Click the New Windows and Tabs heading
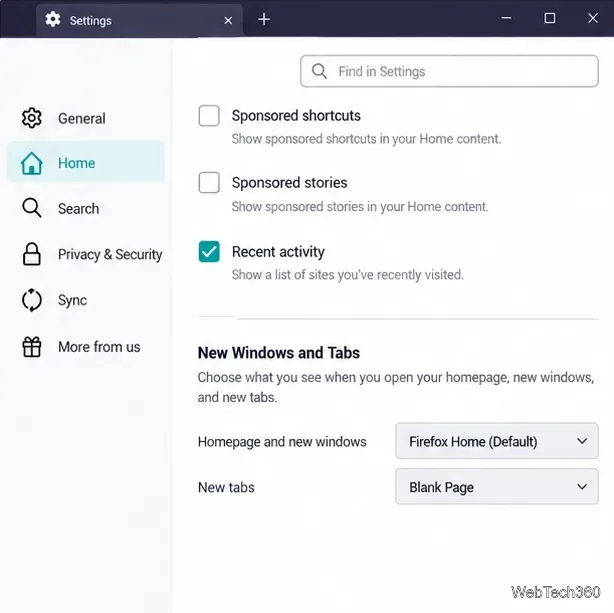The height and width of the screenshot is (613, 614). (x=278, y=353)
